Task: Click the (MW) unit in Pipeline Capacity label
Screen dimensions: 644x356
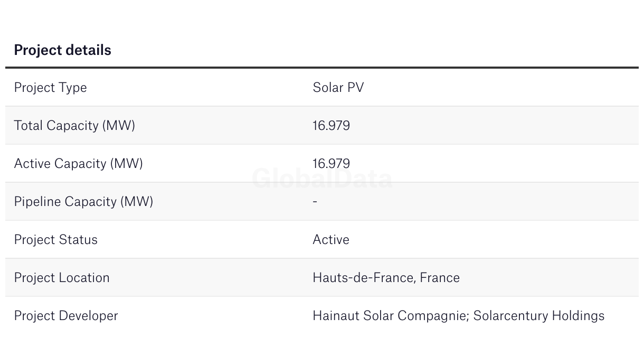Action: (x=137, y=202)
